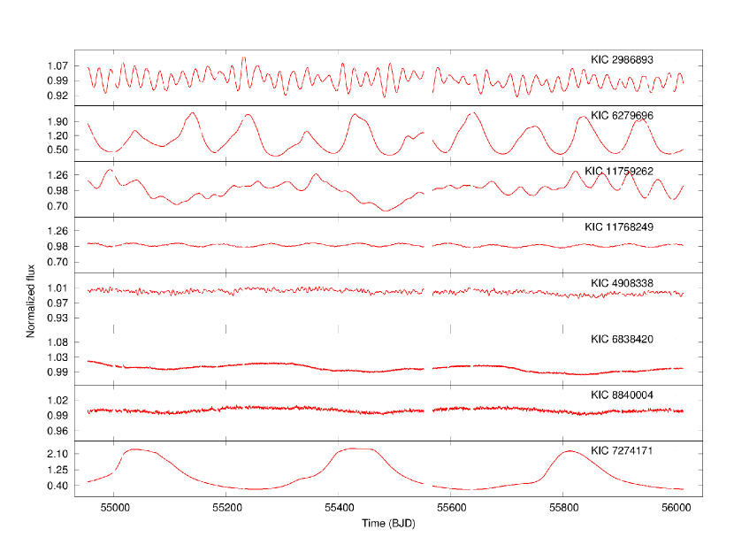734x560 pixels.
Task: Click the 1.08 y-axis tick value
Action: pos(57,342)
